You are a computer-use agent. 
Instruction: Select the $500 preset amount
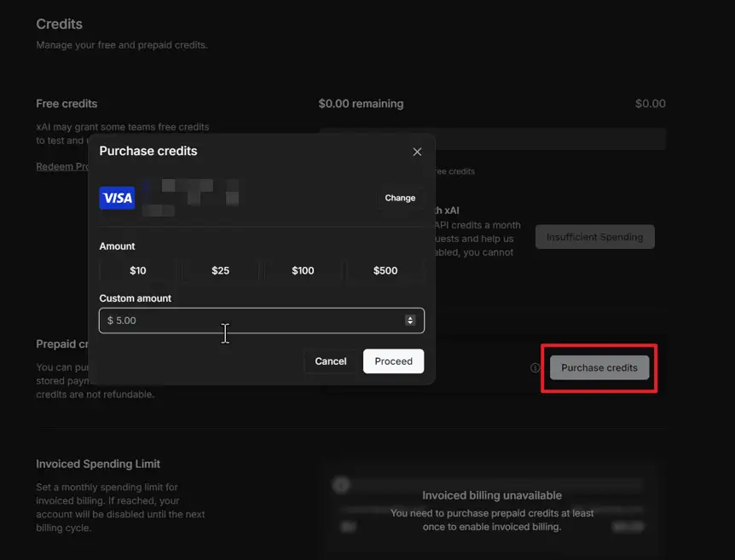(385, 270)
